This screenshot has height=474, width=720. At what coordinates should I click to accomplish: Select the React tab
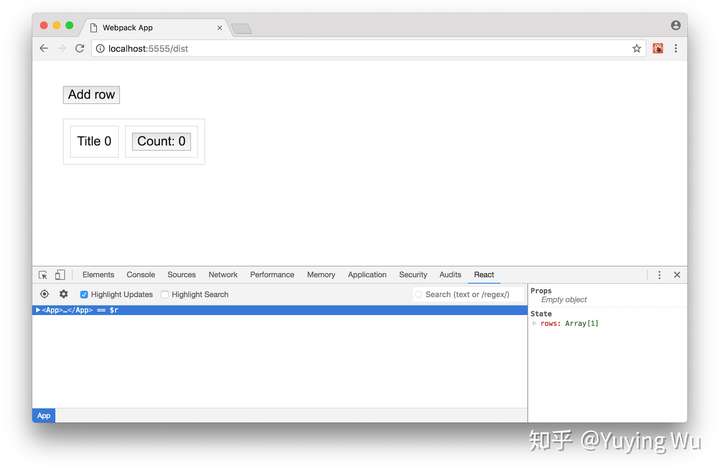pyautogui.click(x=484, y=275)
